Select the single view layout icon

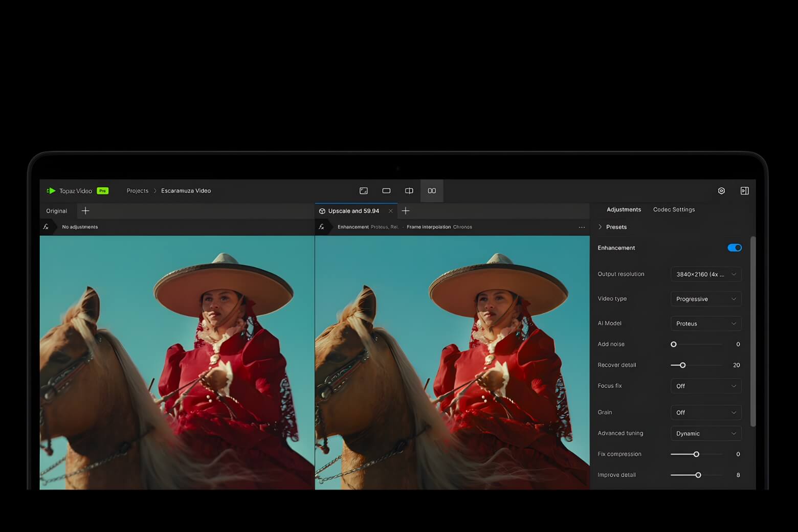(386, 191)
